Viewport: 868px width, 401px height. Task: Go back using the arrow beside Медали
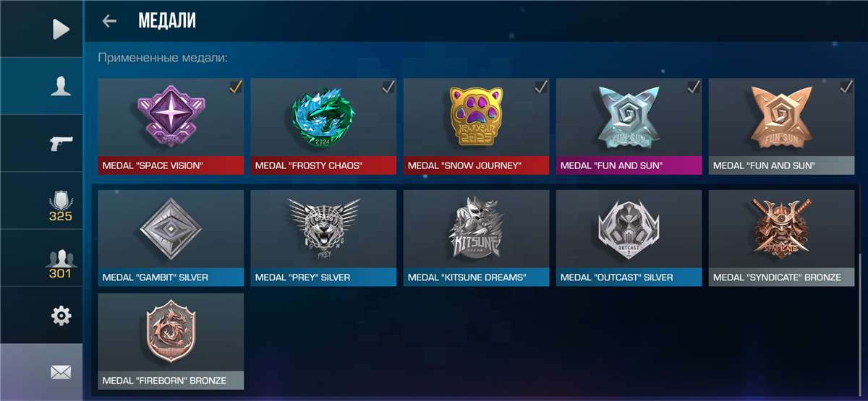coord(109,21)
